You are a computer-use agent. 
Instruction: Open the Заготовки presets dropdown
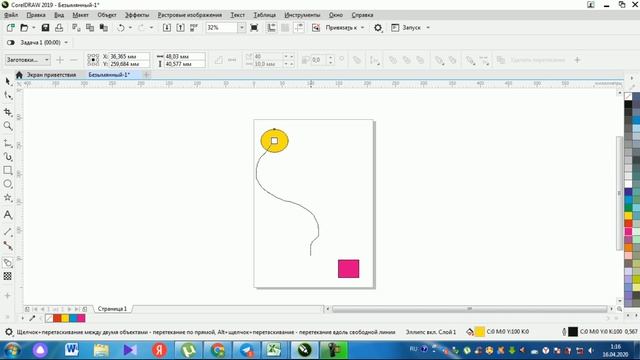point(28,60)
